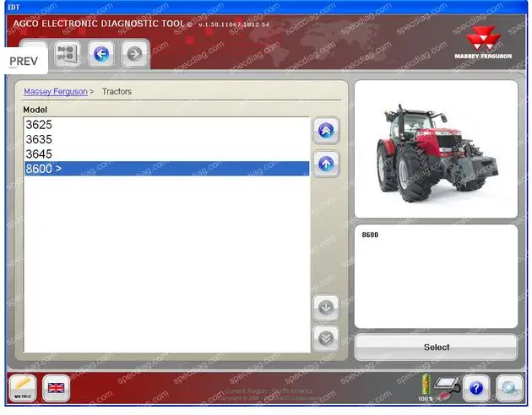Screen dimensions: 532x415
Task: Click the PREV overlay button
Action: pyautogui.click(x=26, y=61)
